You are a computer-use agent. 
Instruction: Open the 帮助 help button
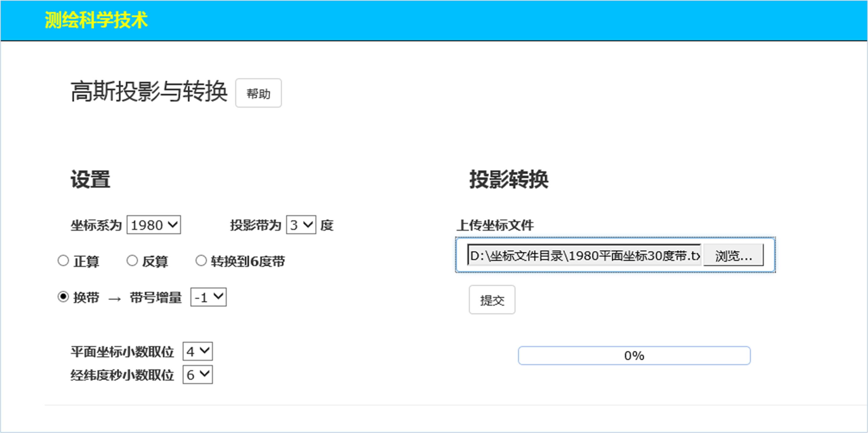click(x=258, y=93)
